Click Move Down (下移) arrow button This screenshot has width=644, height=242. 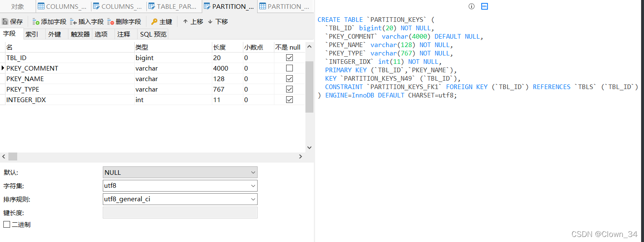click(x=218, y=21)
